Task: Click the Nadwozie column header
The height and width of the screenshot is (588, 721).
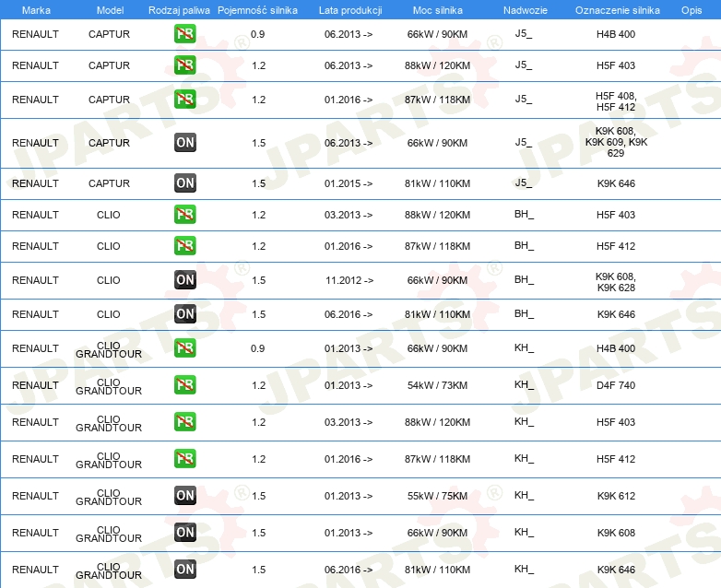Action: [x=526, y=10]
